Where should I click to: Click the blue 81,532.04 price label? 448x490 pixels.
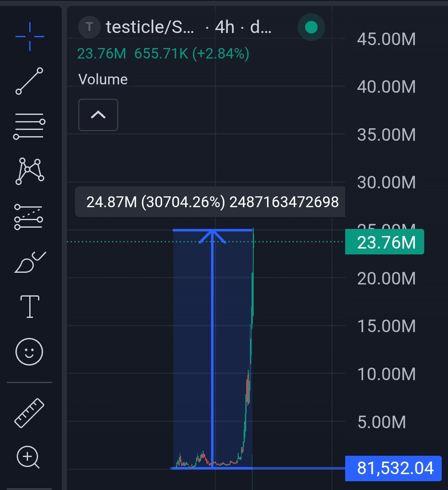[393, 468]
